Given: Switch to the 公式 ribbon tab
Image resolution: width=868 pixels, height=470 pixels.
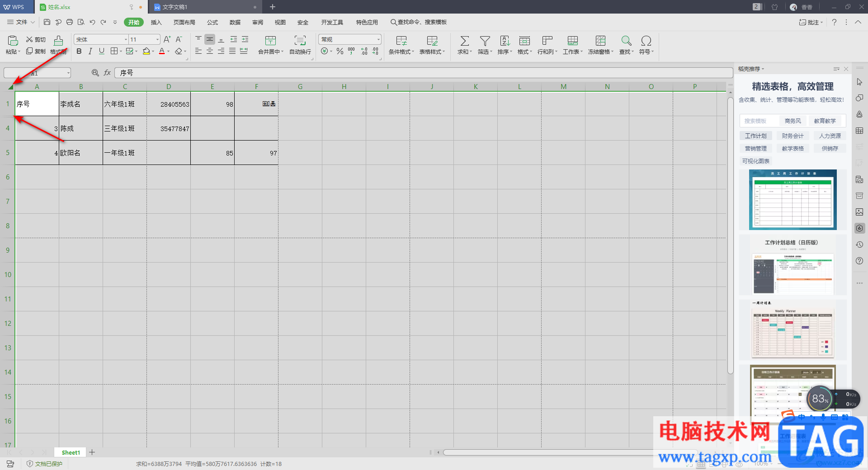Looking at the screenshot, I should tap(212, 23).
